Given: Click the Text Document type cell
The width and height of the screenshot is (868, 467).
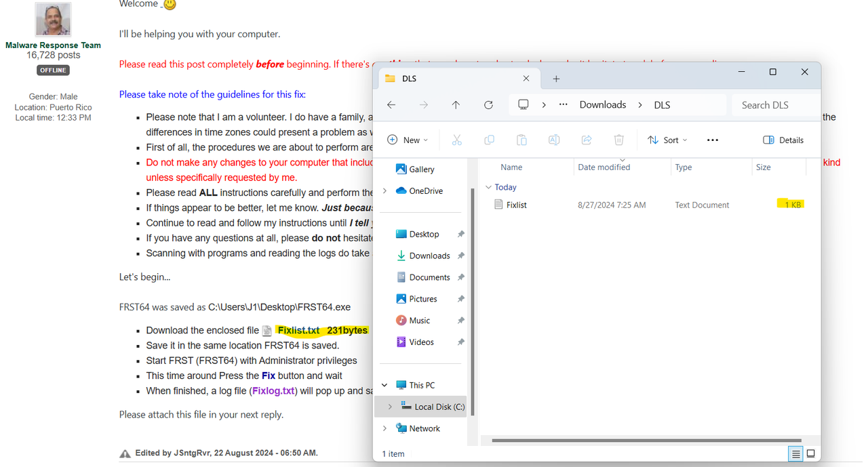Looking at the screenshot, I should click(x=702, y=205).
